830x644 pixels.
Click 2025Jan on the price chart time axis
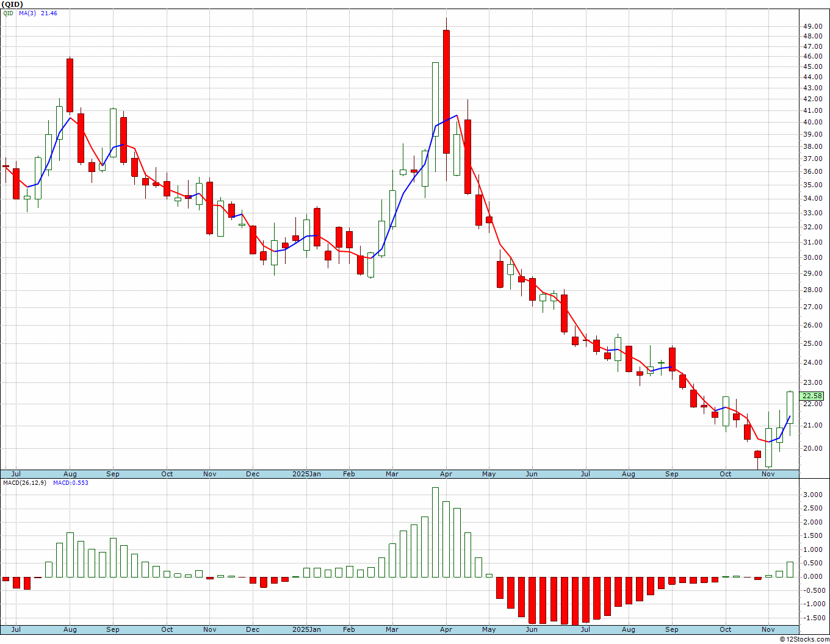[x=306, y=474]
